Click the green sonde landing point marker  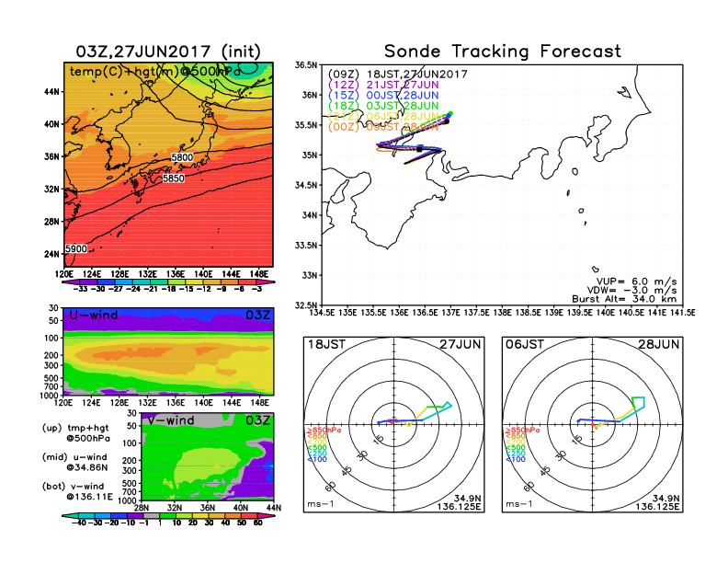point(450,114)
